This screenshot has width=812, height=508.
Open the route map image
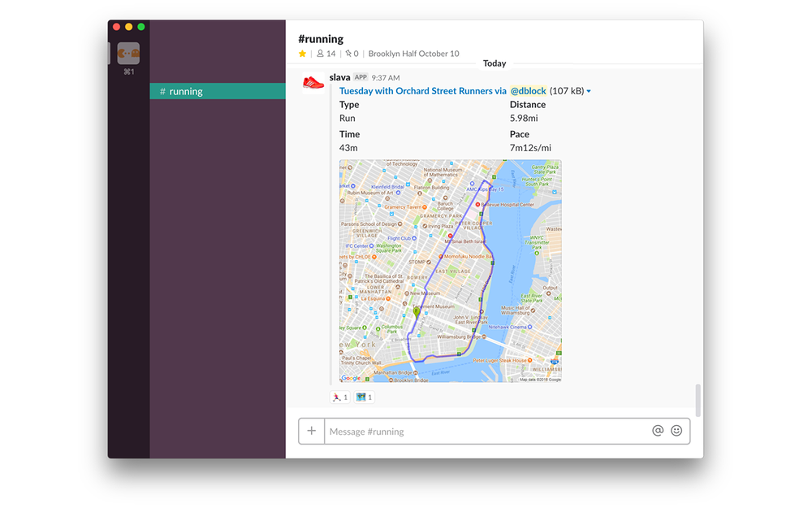[x=450, y=271]
